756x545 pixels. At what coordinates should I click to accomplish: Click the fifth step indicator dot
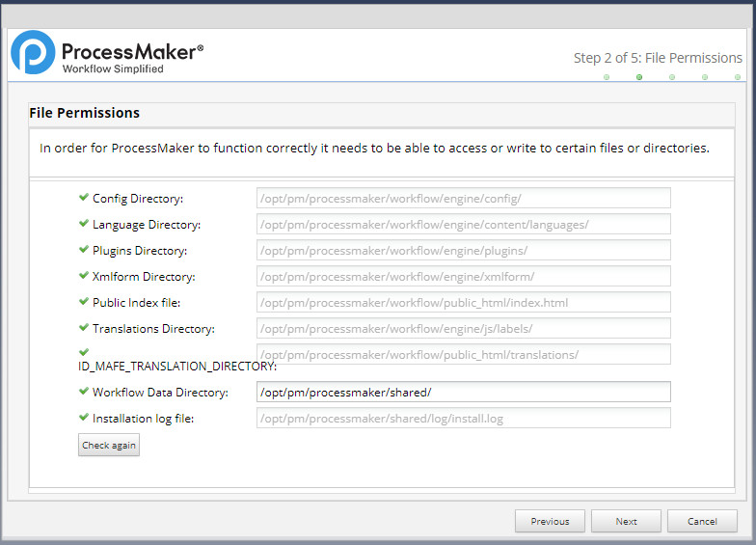[738, 77]
